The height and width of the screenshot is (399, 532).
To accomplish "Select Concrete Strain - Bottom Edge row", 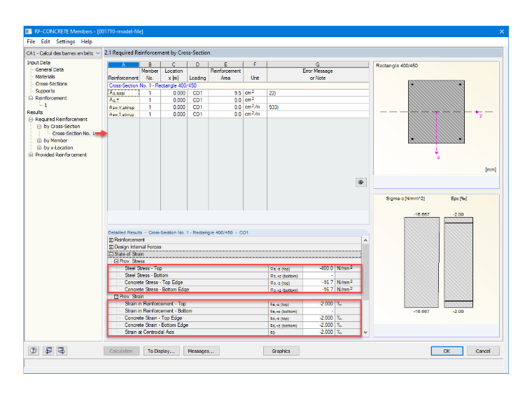I will pos(234,325).
